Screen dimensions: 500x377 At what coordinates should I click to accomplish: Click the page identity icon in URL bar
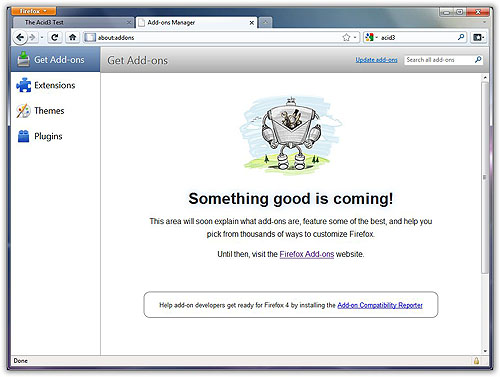tap(90, 37)
